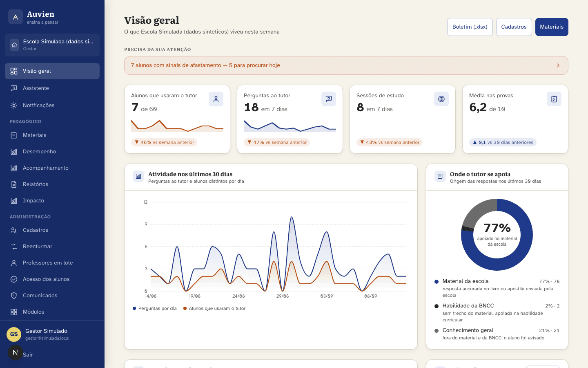Click the Relatórios document icon
588x368 pixels.
click(14, 184)
